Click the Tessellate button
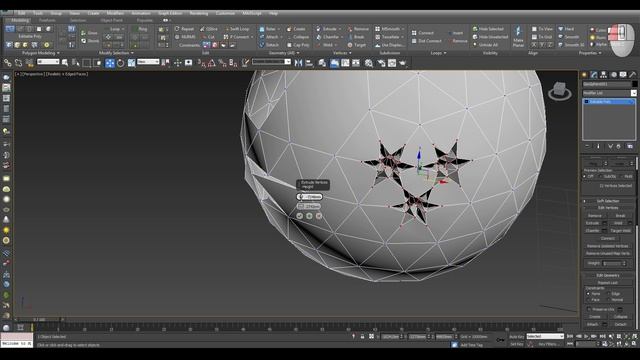Screen dimensions: 640x360 pos(387,37)
